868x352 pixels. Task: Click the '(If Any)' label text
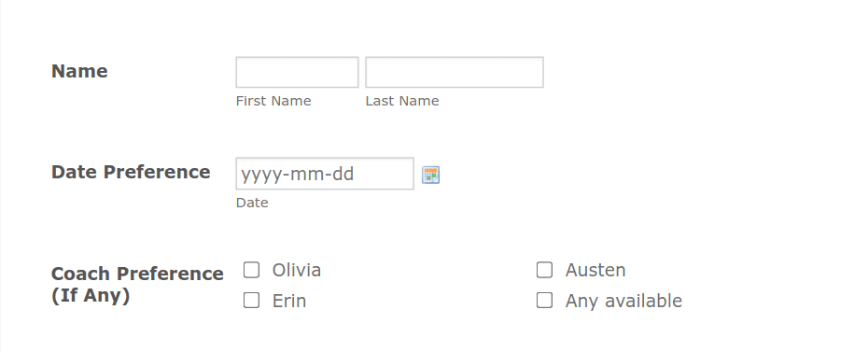click(x=91, y=296)
